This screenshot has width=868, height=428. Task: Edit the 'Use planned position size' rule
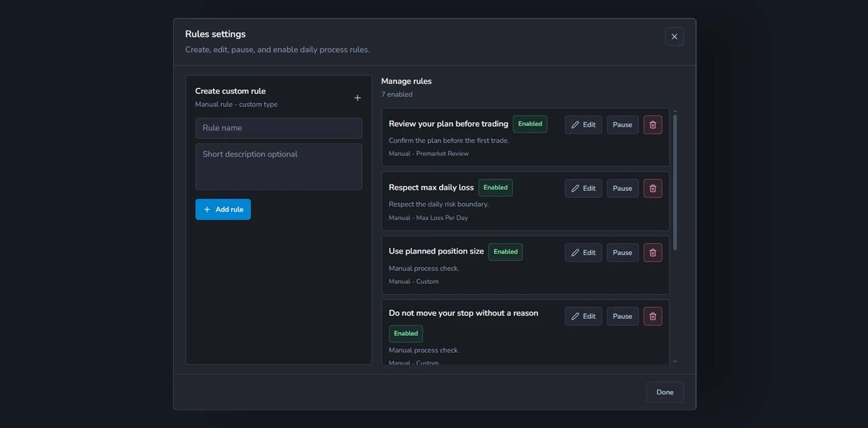(x=583, y=252)
